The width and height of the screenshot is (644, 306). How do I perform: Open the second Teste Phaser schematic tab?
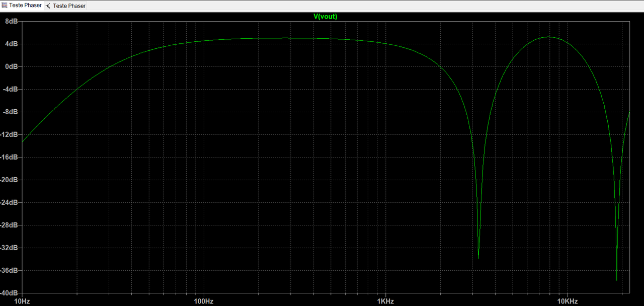coord(65,6)
